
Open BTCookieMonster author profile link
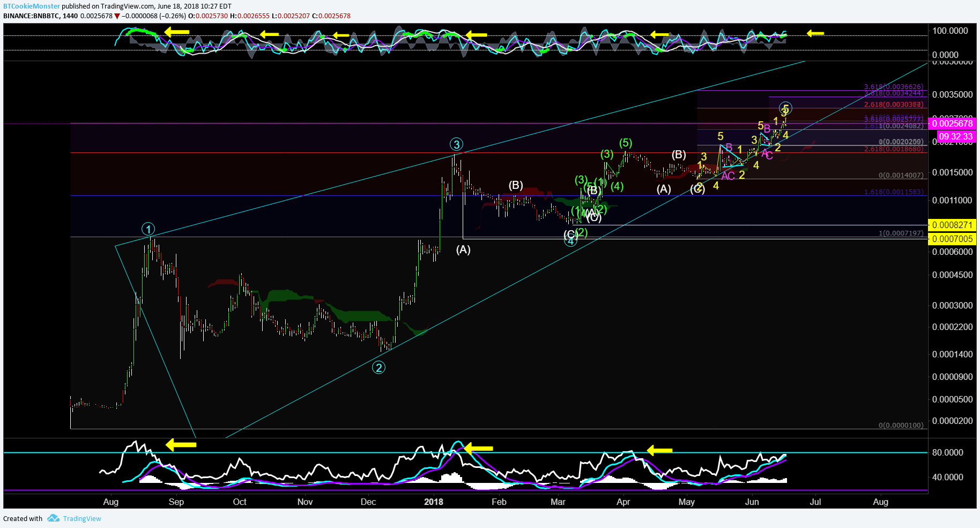click(32, 6)
